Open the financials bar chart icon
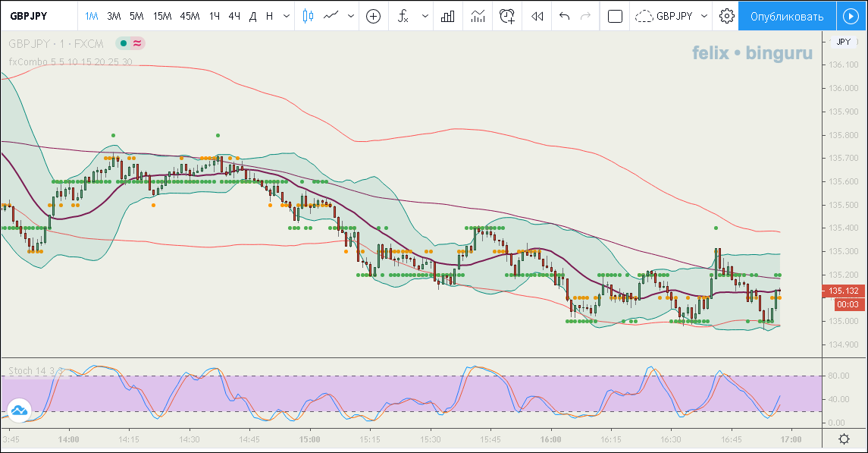868x453 pixels. [447, 16]
